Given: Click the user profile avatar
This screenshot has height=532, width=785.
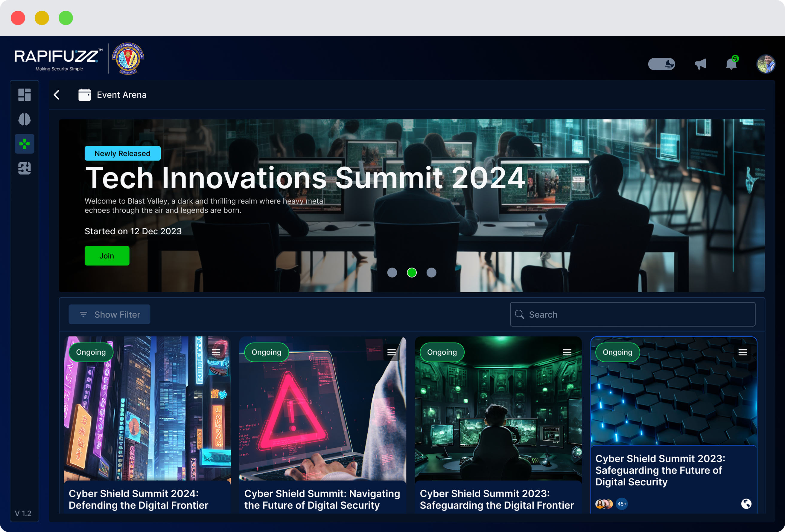Looking at the screenshot, I should [x=766, y=64].
